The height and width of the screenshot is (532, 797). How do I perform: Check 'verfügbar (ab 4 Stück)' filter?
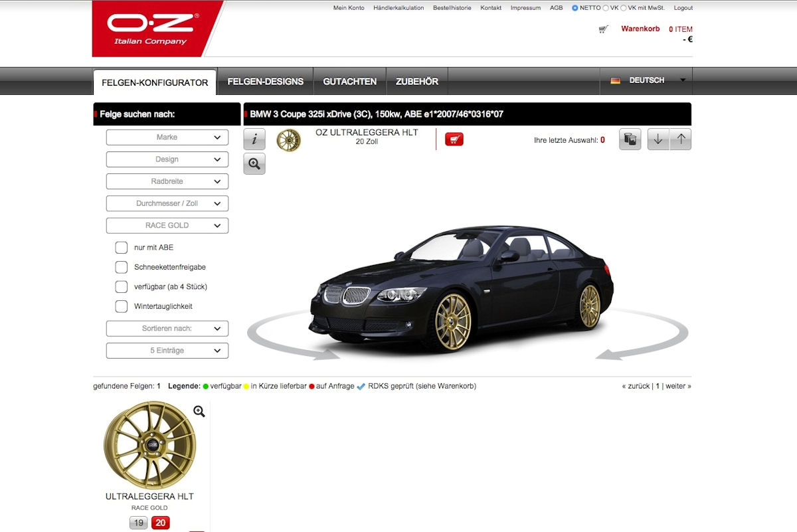[122, 287]
